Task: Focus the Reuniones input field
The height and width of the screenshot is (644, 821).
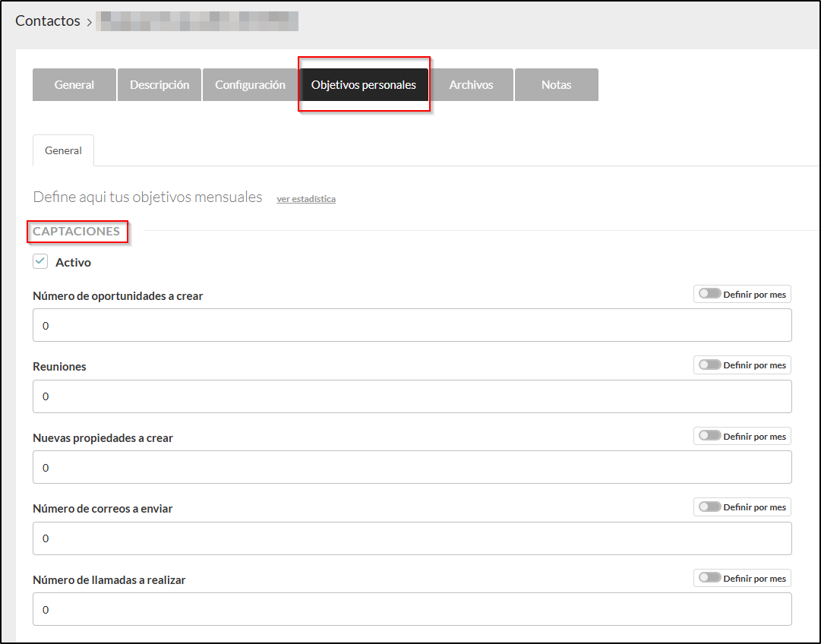Action: [x=412, y=396]
